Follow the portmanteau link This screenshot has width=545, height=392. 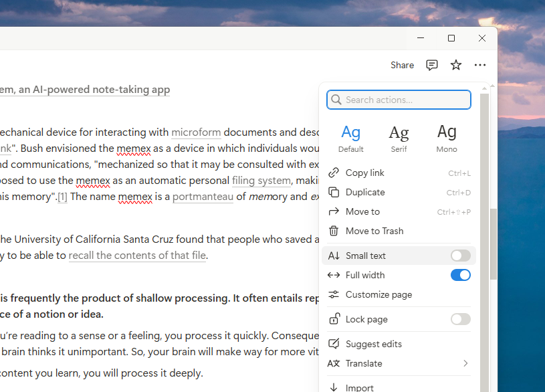click(203, 197)
